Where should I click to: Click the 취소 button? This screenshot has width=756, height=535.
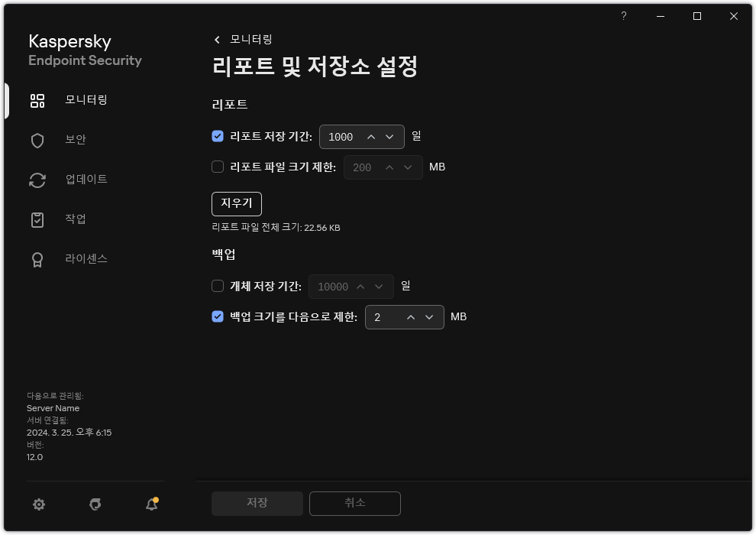tap(354, 503)
